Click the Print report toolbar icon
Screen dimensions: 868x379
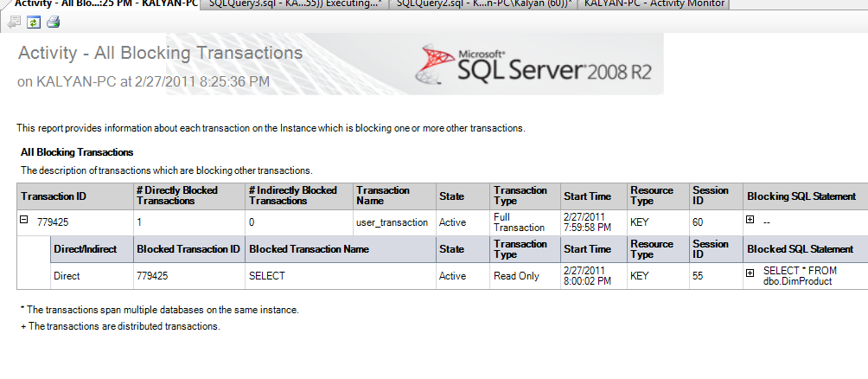[53, 22]
